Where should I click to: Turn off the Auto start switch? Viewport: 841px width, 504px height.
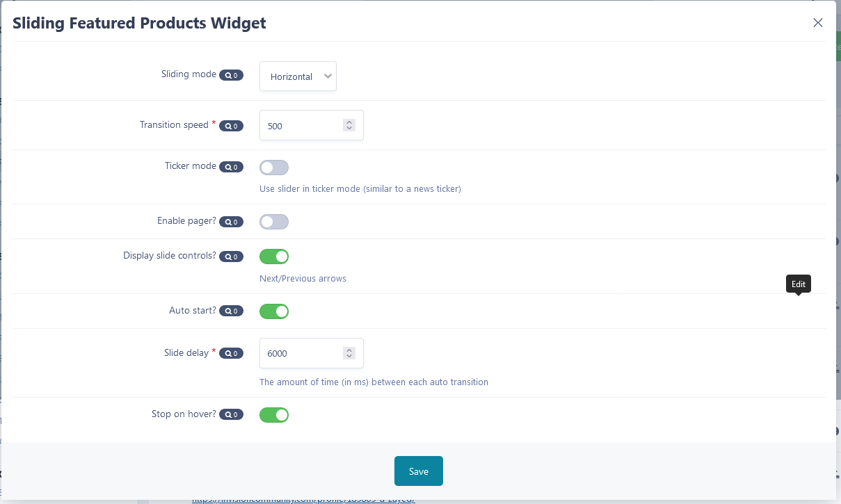pos(274,311)
